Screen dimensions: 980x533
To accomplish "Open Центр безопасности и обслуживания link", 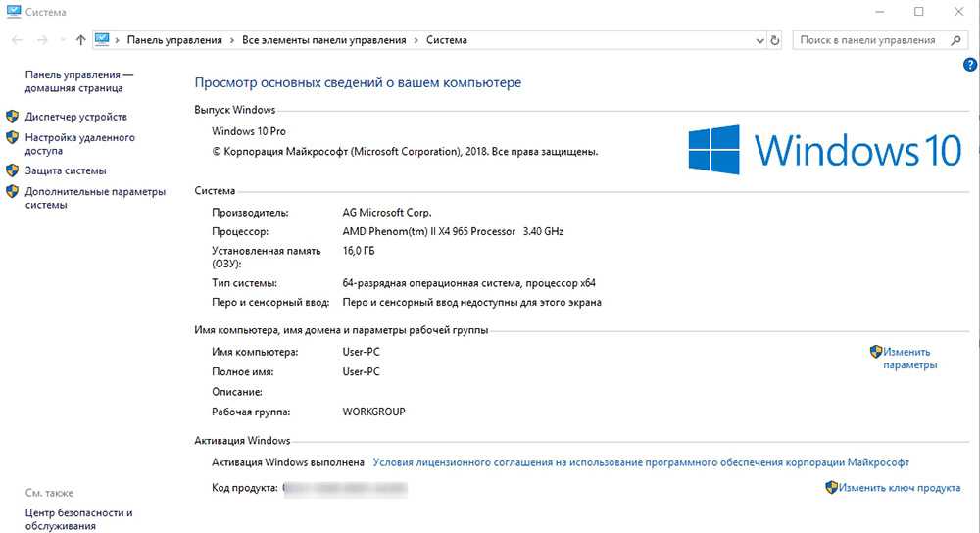I will click(78, 519).
